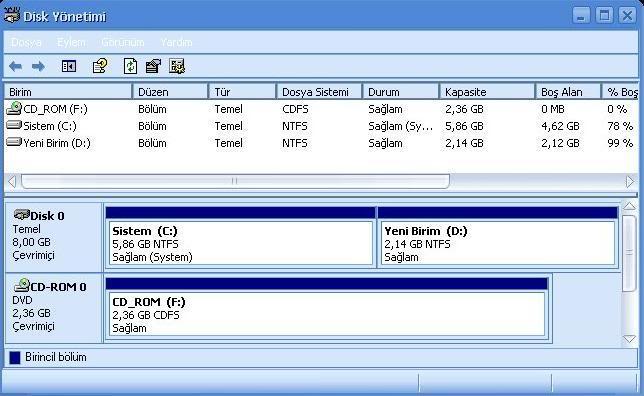Click the 2,12 GB free space cell

(x=560, y=143)
